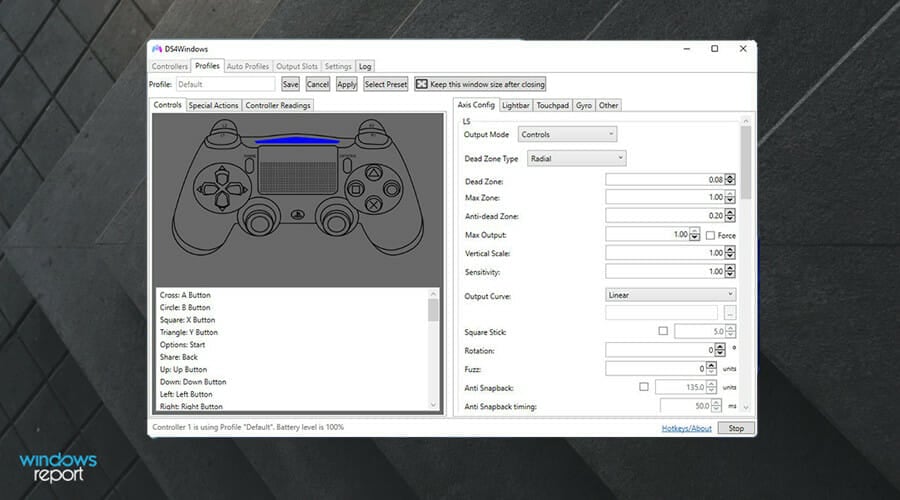
Task: Click the Triangle button on controller diagram
Action: 374,172
